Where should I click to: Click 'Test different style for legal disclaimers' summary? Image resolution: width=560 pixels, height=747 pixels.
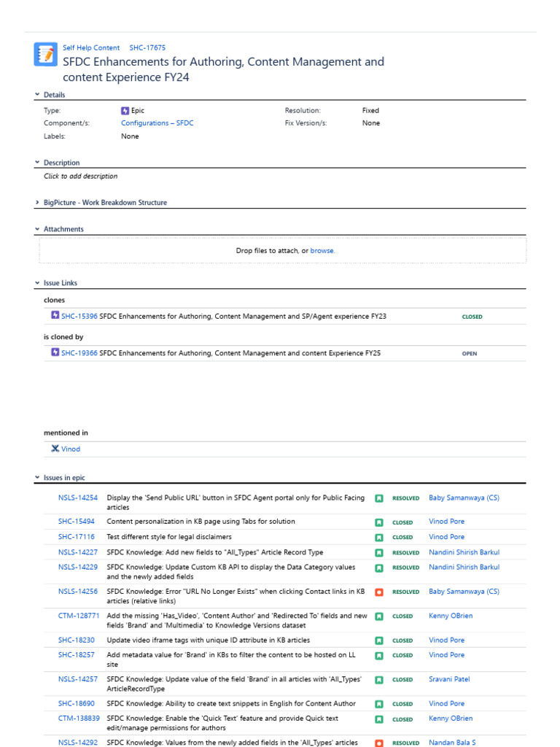point(169,536)
